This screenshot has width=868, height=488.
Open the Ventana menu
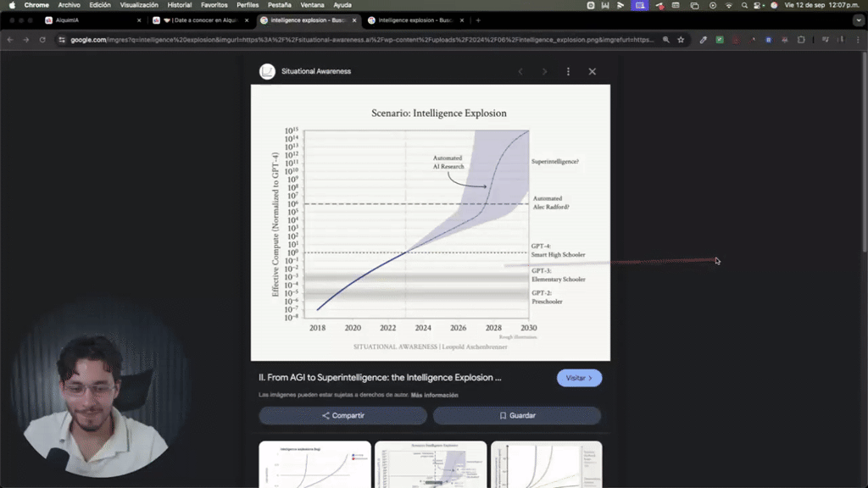click(312, 5)
